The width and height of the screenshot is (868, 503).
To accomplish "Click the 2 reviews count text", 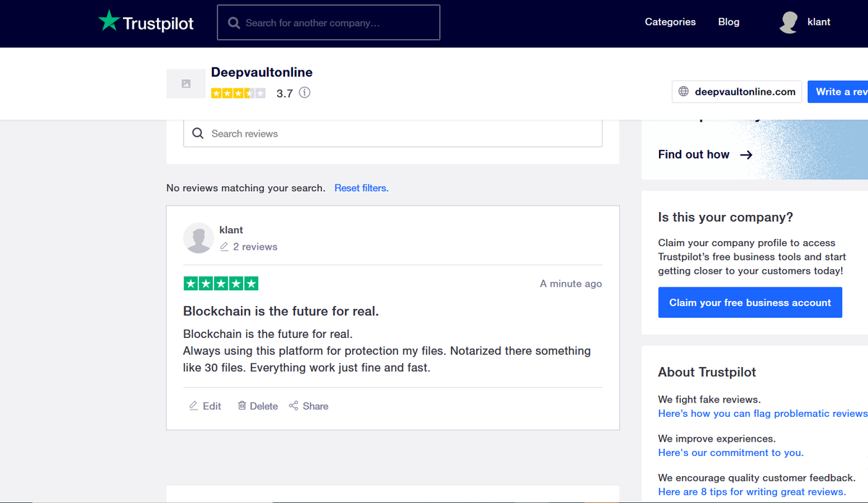I will (x=255, y=247).
